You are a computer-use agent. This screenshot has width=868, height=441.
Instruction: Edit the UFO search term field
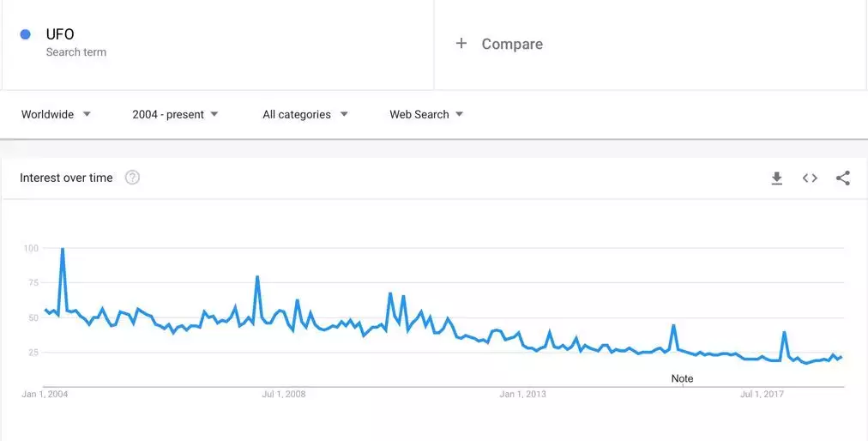pos(218,44)
